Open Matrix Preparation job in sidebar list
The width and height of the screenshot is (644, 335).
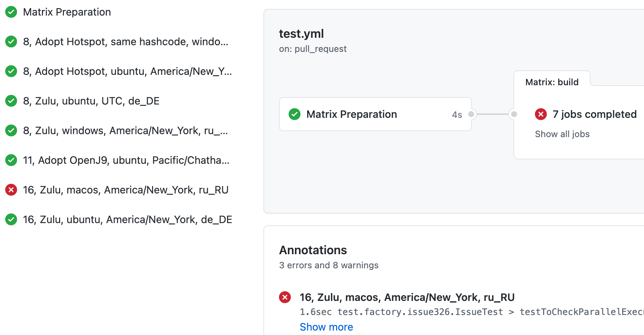tap(67, 12)
